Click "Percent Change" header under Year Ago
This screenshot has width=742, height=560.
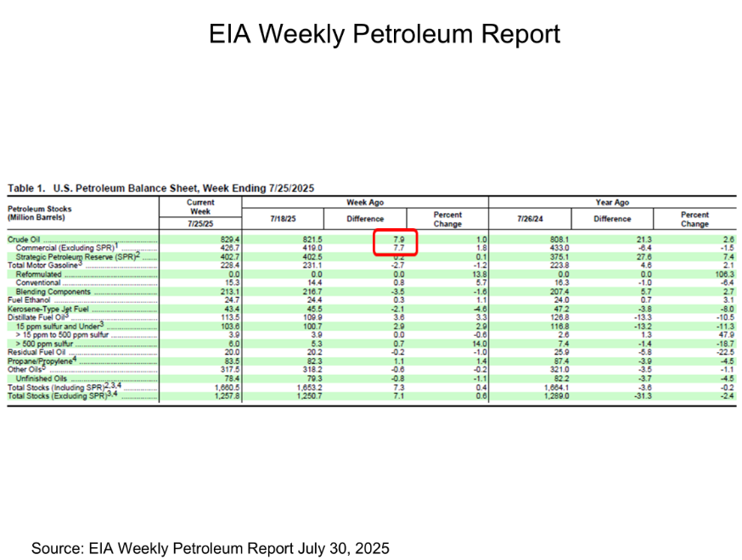(694, 219)
